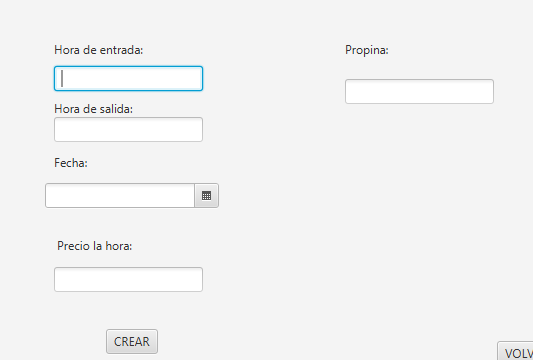Submit the form with CREAR
This screenshot has width=533, height=360.
[132, 341]
